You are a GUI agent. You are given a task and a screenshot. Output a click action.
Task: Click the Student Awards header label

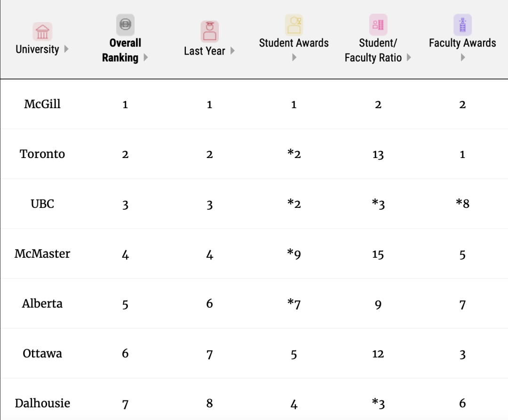coord(294,43)
